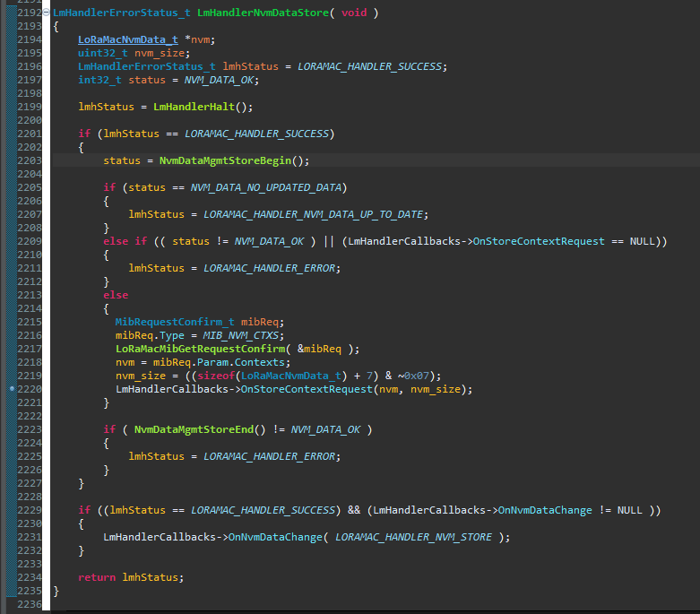Open the underlined LoRaMacNvmData_t link on line 2194

pos(127,39)
